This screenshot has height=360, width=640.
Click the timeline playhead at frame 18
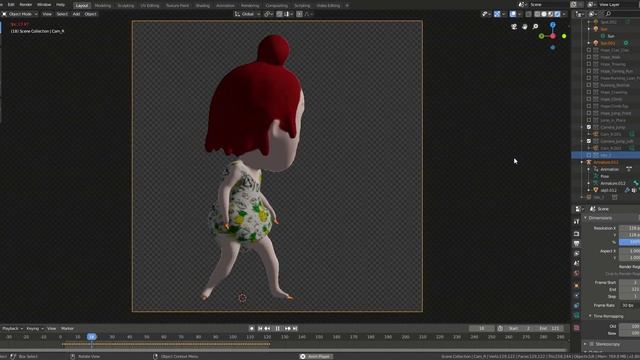point(91,337)
